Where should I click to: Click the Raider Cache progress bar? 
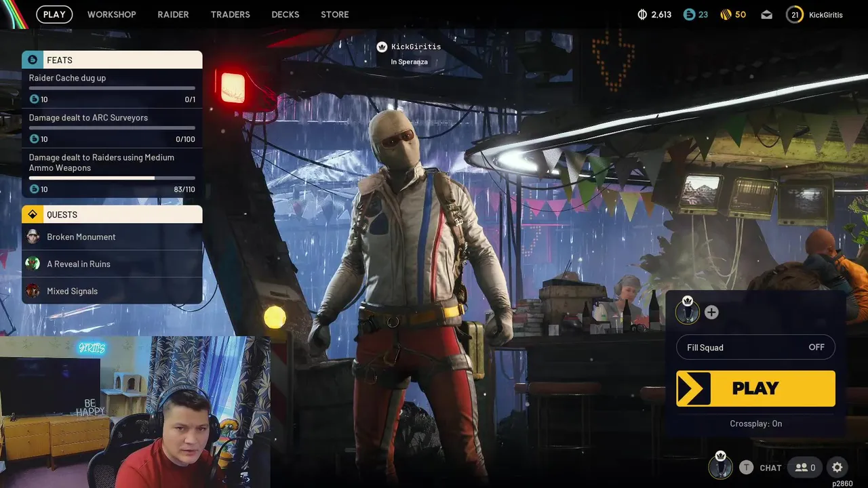[x=112, y=88]
